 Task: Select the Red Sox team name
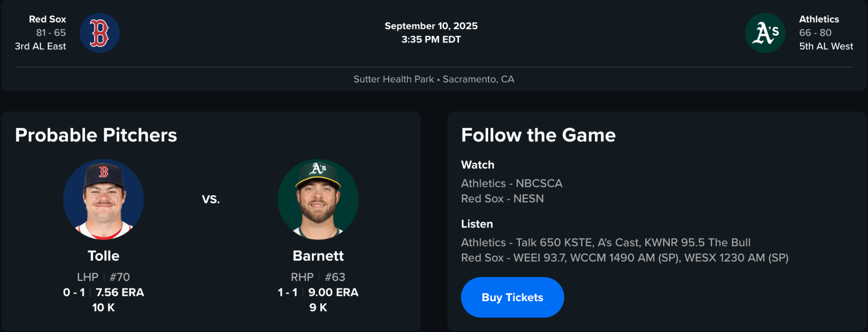click(x=47, y=19)
